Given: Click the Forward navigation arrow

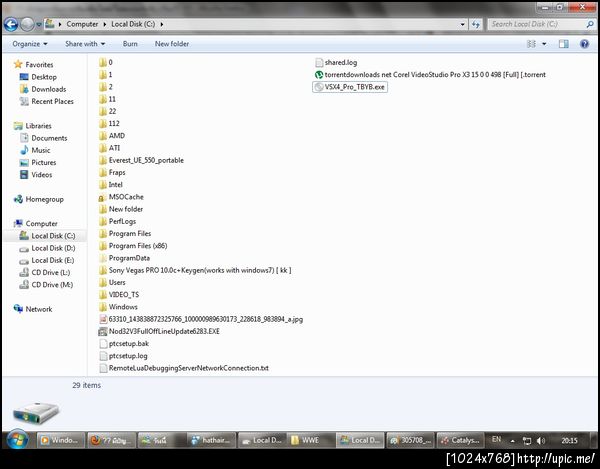Looking at the screenshot, I should pyautogui.click(x=27, y=24).
